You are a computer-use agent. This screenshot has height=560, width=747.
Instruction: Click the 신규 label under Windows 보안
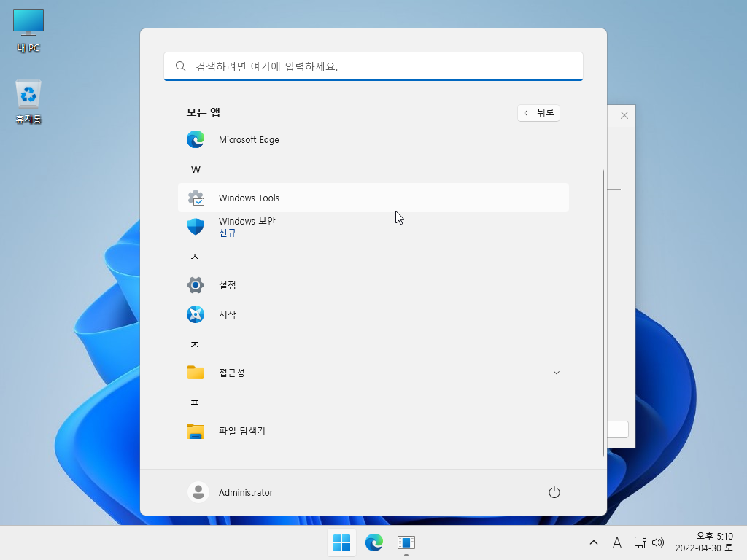coord(228,233)
